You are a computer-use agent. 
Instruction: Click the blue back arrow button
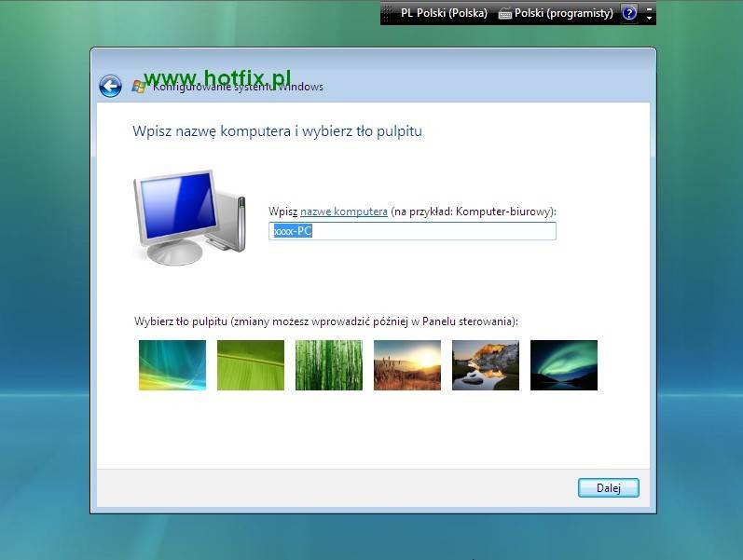pos(110,87)
